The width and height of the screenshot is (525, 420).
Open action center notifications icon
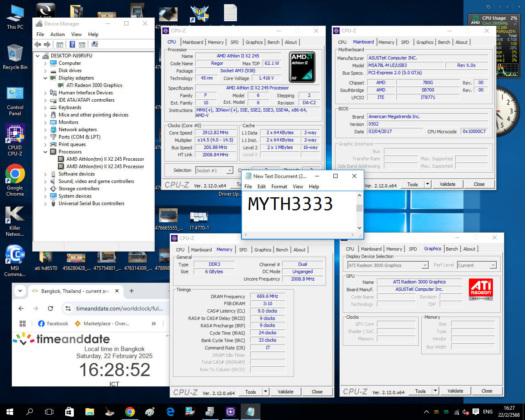476,412
